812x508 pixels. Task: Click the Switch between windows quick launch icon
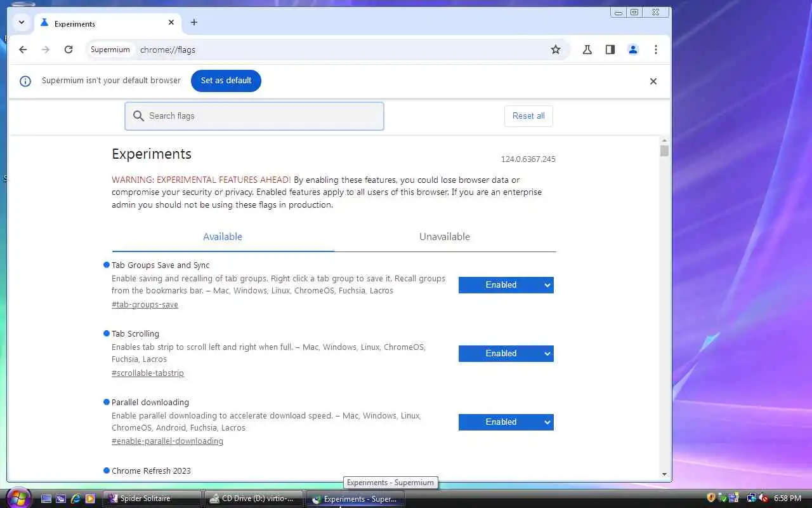pyautogui.click(x=61, y=499)
